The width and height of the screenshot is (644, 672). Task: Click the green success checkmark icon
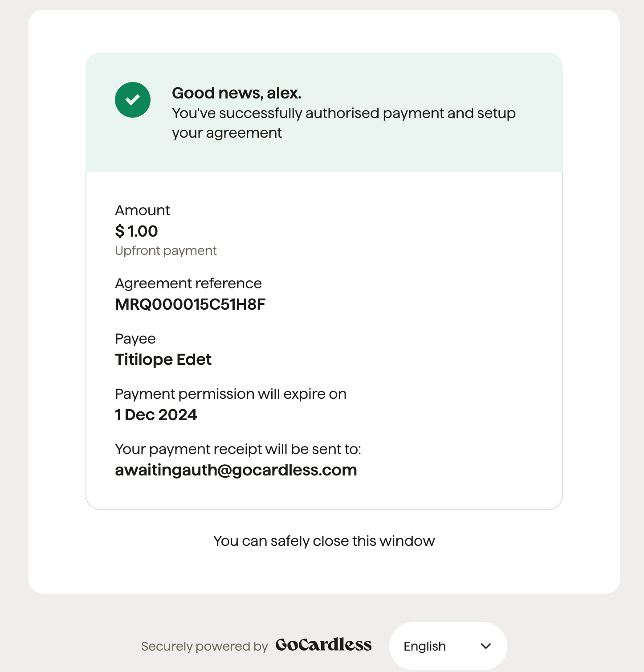(x=133, y=100)
